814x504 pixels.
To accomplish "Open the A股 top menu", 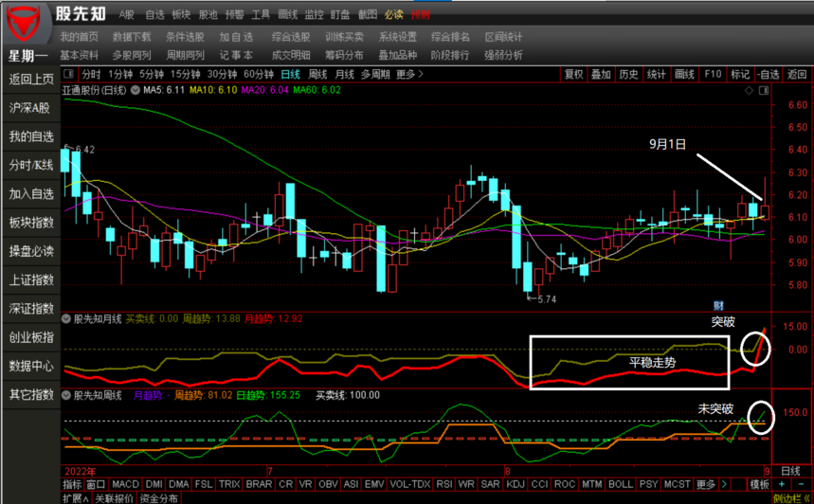I will point(127,14).
